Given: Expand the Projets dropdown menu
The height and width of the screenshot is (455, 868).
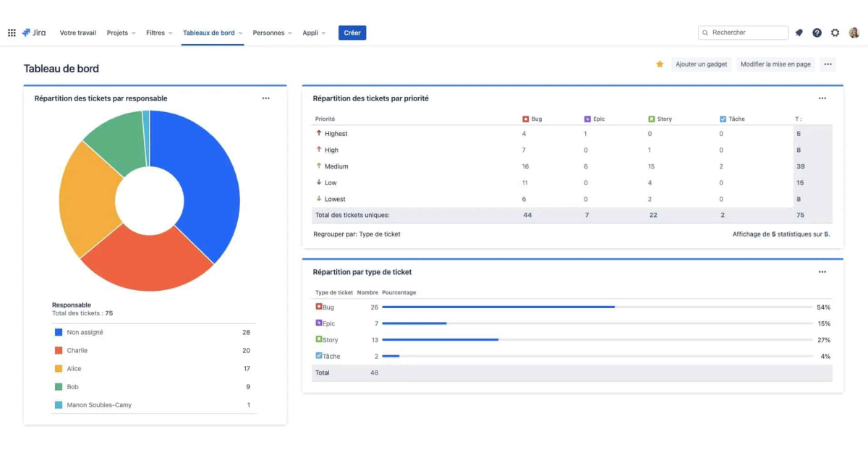Looking at the screenshot, I should pos(121,33).
